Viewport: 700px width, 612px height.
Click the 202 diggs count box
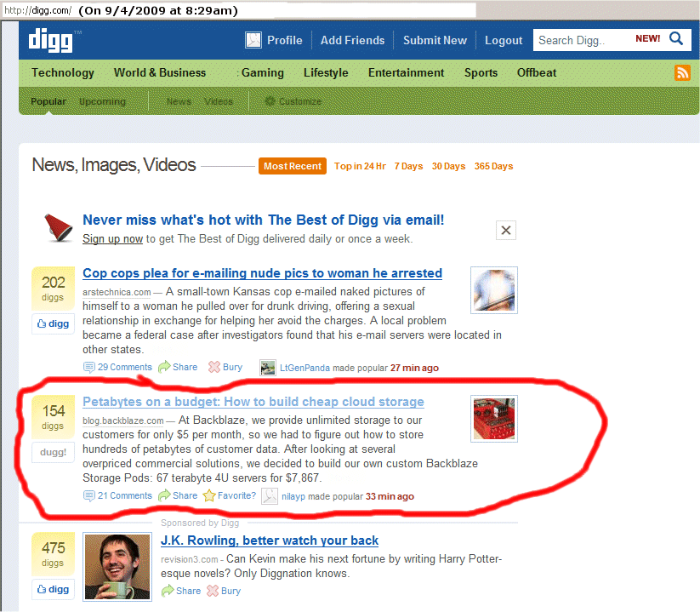coord(53,289)
